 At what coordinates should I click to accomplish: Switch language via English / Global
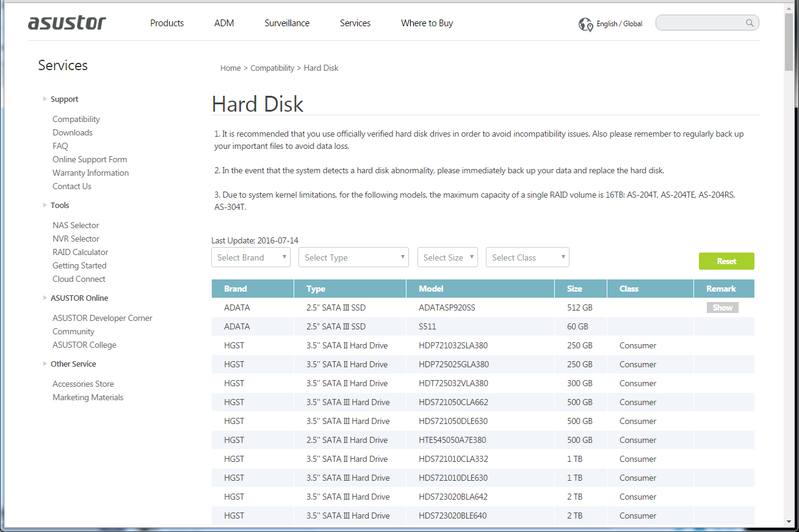click(619, 24)
